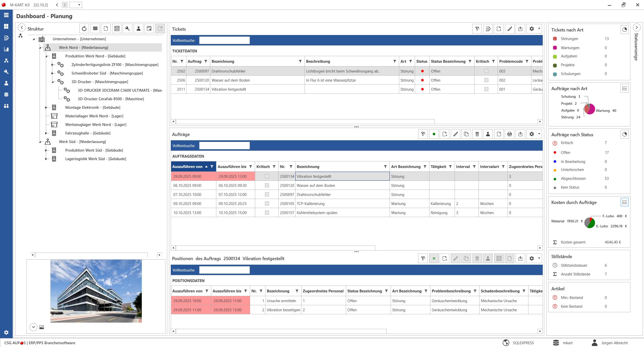Click list view icon beside Kosten durch Aufträge
The height and width of the screenshot is (347, 644).
624,202
